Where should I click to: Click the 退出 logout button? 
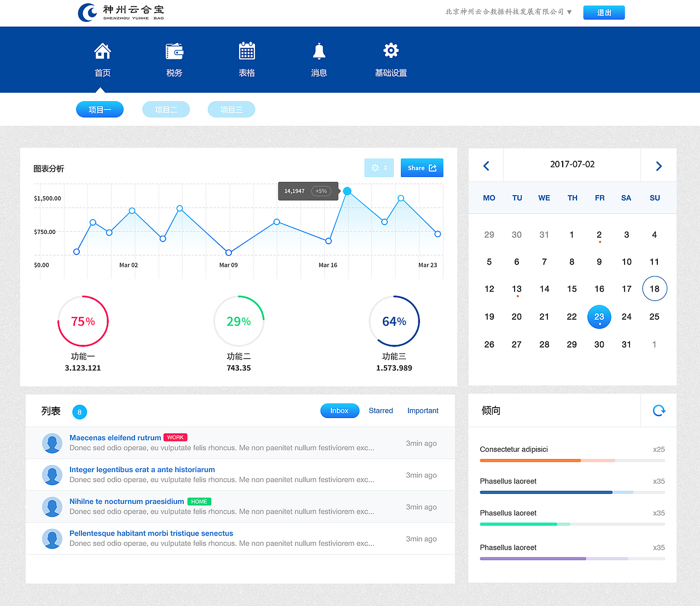pyautogui.click(x=604, y=13)
